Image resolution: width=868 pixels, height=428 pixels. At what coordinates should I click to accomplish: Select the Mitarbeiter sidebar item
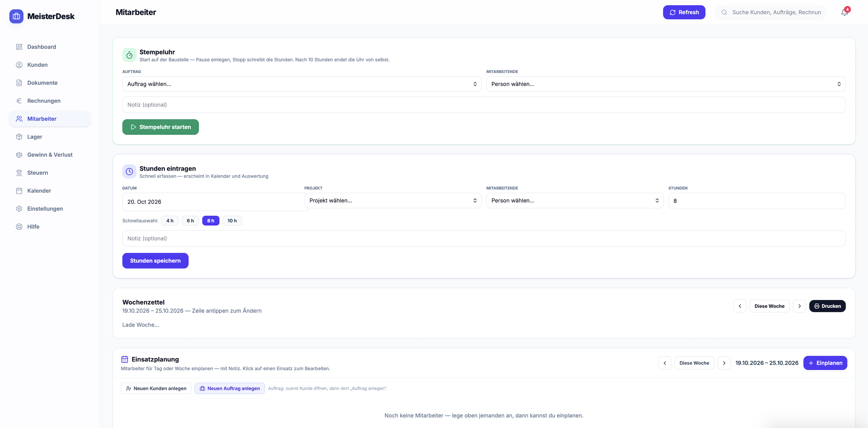50,119
